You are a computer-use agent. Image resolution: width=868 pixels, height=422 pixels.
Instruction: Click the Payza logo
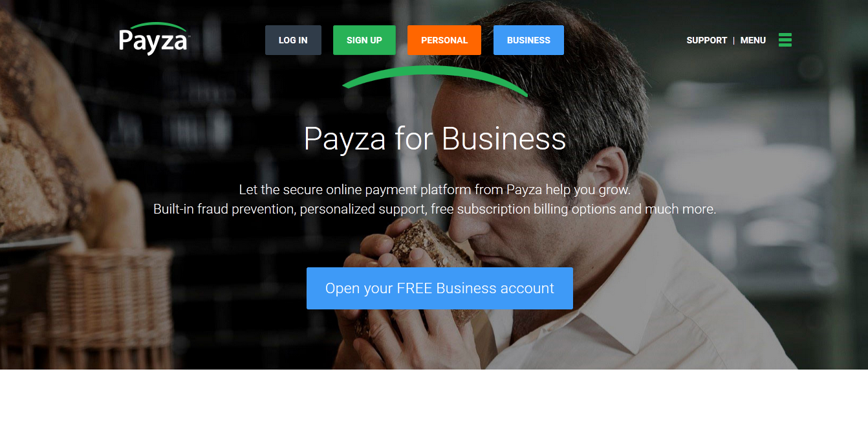point(155,39)
